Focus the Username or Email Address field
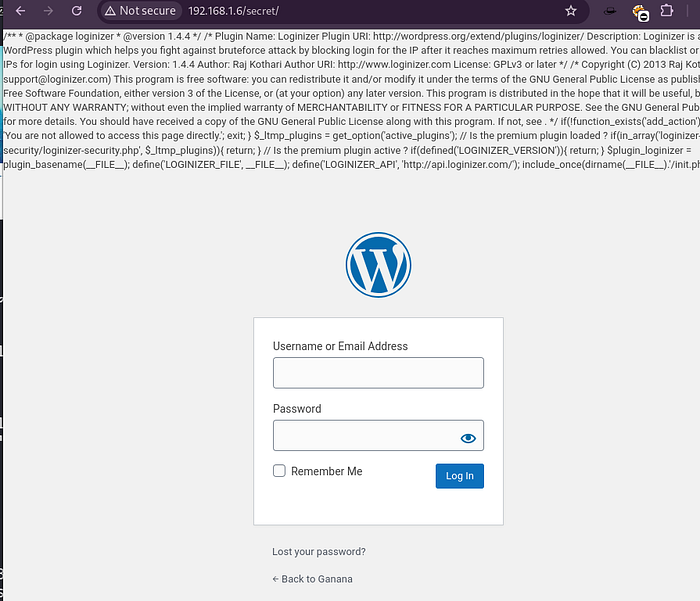This screenshot has width=700, height=601. point(378,373)
